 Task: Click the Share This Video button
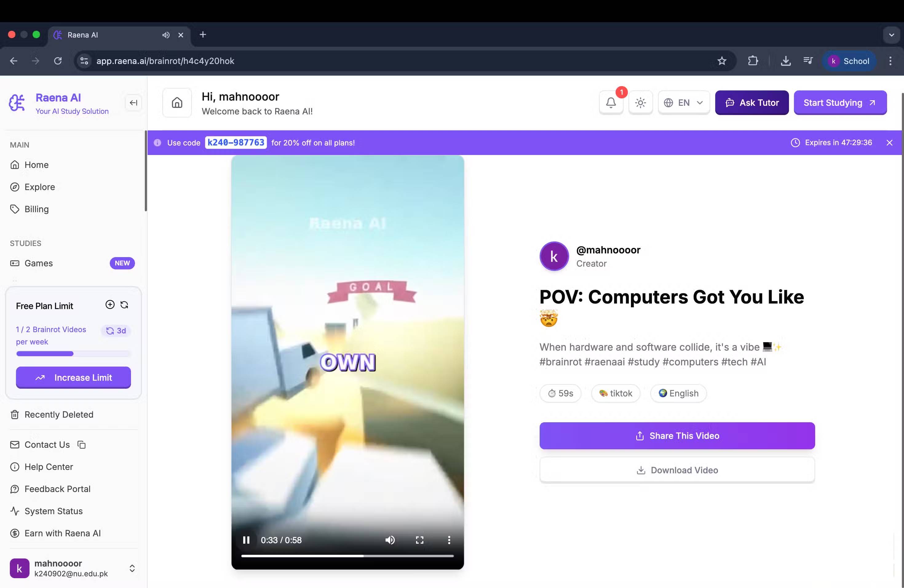(677, 436)
